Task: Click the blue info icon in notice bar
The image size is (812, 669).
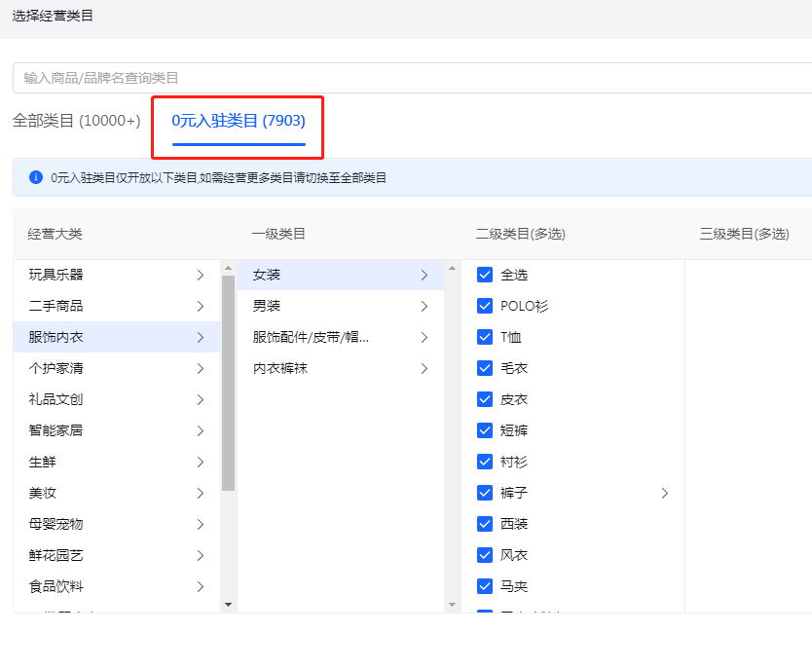Action: click(36, 177)
